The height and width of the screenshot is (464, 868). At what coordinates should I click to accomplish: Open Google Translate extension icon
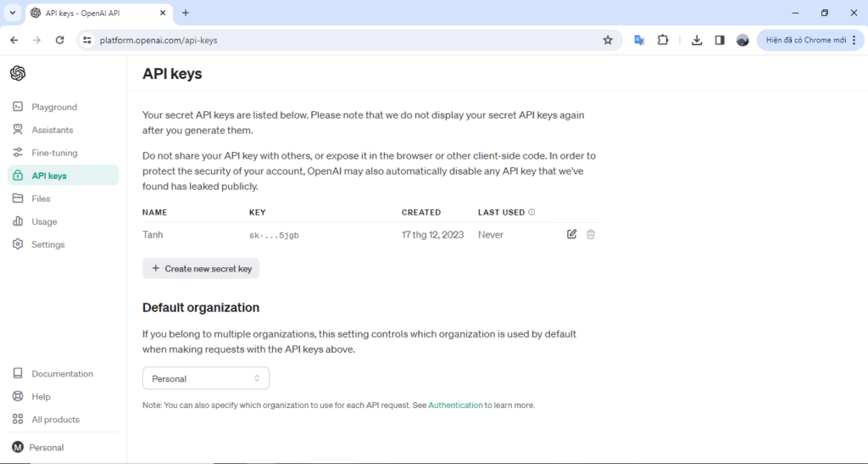639,40
